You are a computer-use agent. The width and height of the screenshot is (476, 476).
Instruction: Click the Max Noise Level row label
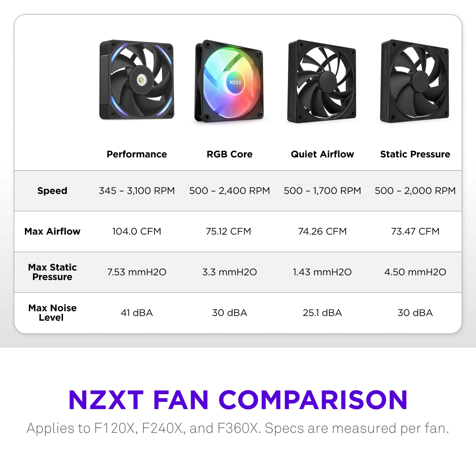[x=52, y=313]
